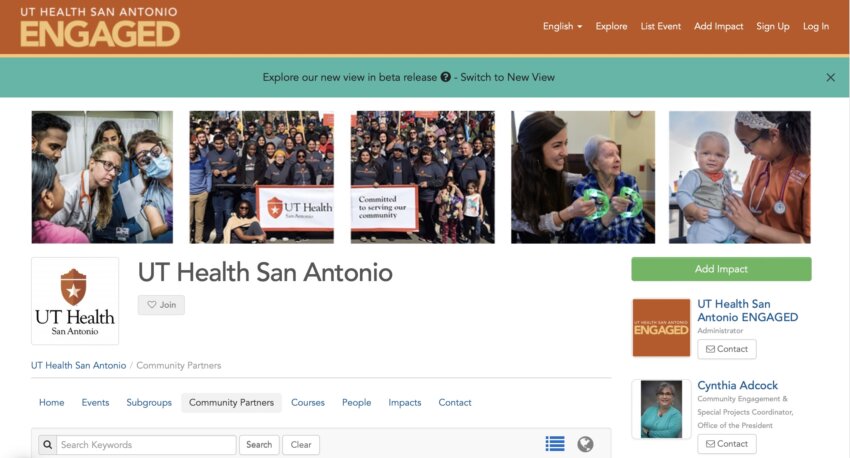The height and width of the screenshot is (458, 850).
Task: Switch to the globe map view
Action: click(585, 444)
